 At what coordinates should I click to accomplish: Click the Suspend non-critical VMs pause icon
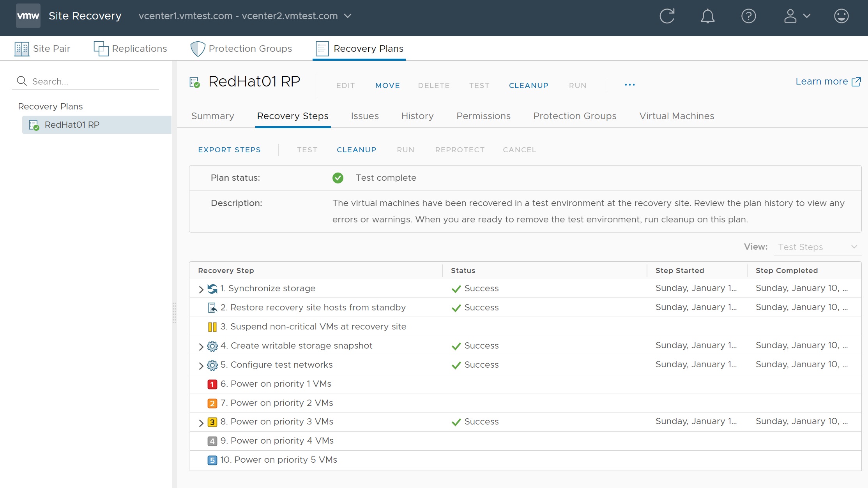pos(212,327)
